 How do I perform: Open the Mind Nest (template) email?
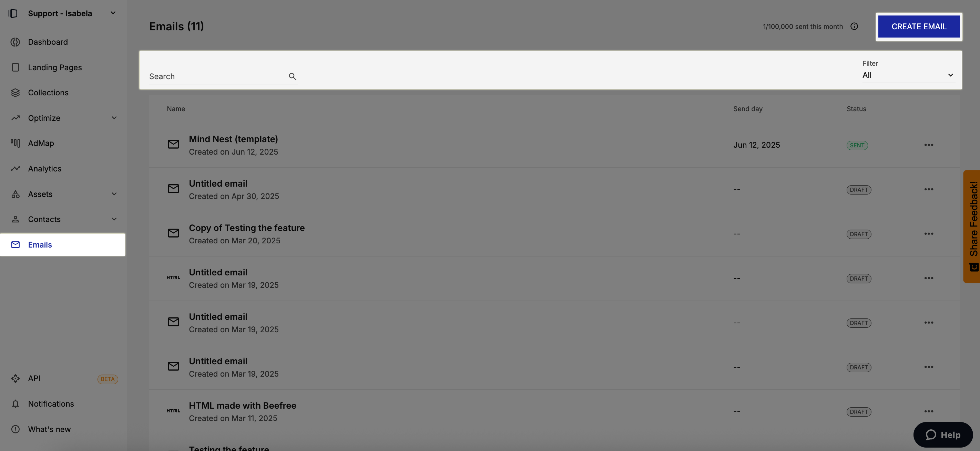(233, 139)
